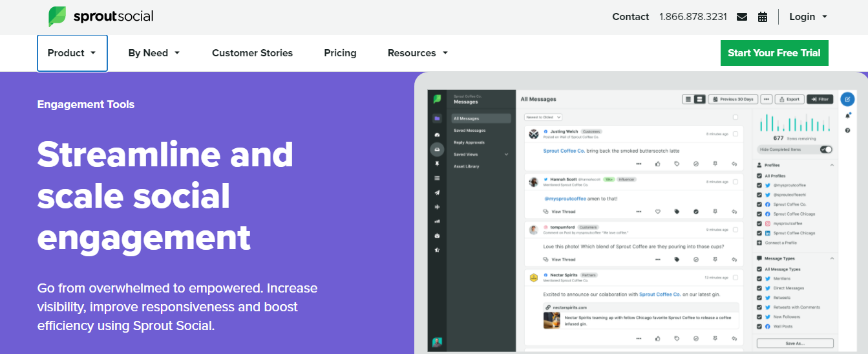Tag Justing Welch's message

tap(677, 164)
